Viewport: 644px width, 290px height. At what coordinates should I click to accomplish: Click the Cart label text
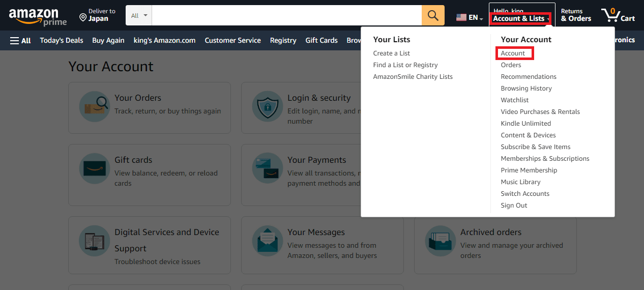[x=628, y=19]
